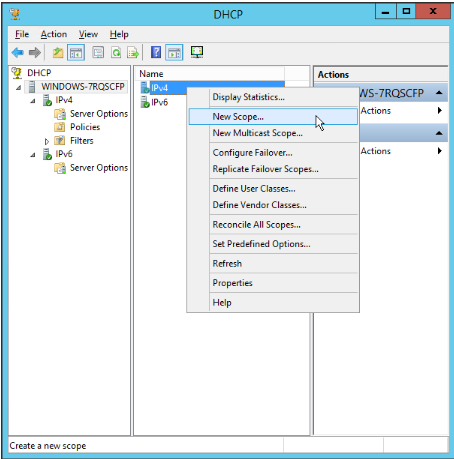
Task: Select Display Statistics... menu entry
Action: click(x=248, y=97)
